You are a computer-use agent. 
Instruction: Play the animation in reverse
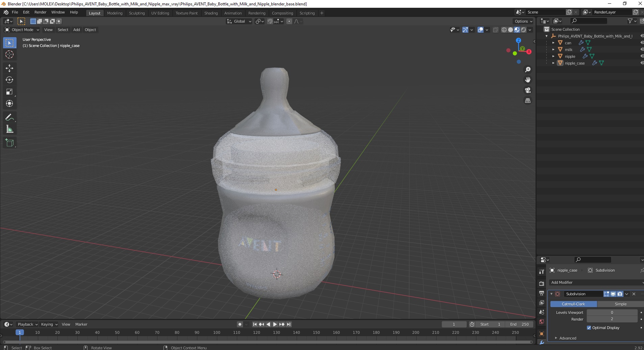click(x=268, y=324)
